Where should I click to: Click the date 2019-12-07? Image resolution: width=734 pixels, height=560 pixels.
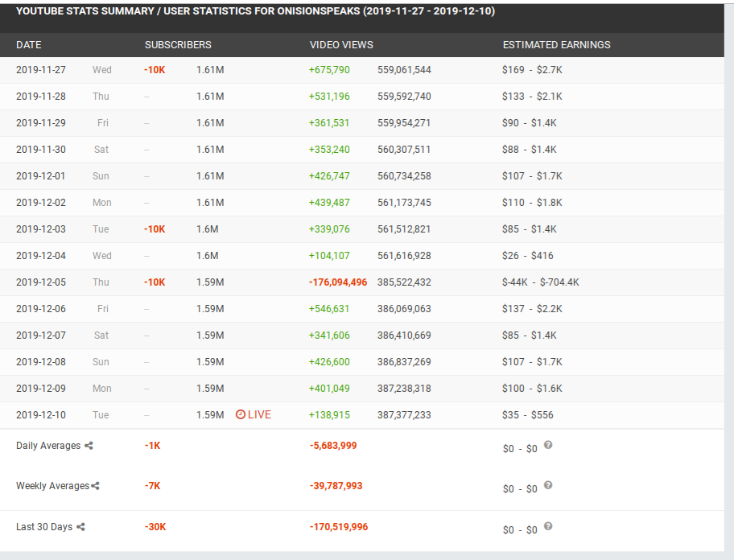41,336
